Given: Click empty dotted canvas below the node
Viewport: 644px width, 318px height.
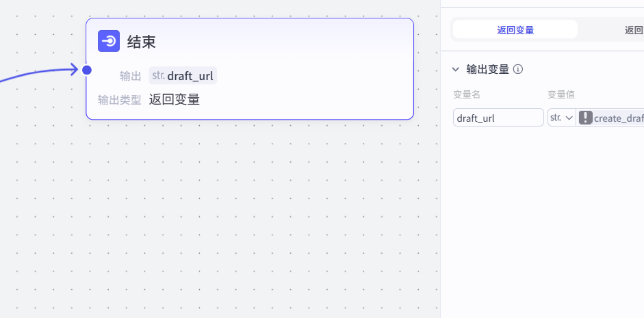Looking at the screenshot, I should pyautogui.click(x=240, y=219).
